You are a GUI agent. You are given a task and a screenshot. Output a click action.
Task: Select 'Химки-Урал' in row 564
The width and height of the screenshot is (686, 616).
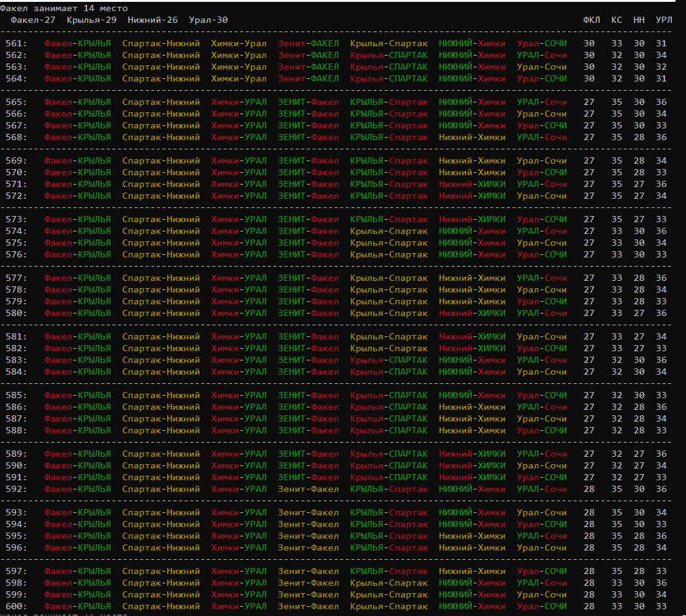[x=239, y=79]
